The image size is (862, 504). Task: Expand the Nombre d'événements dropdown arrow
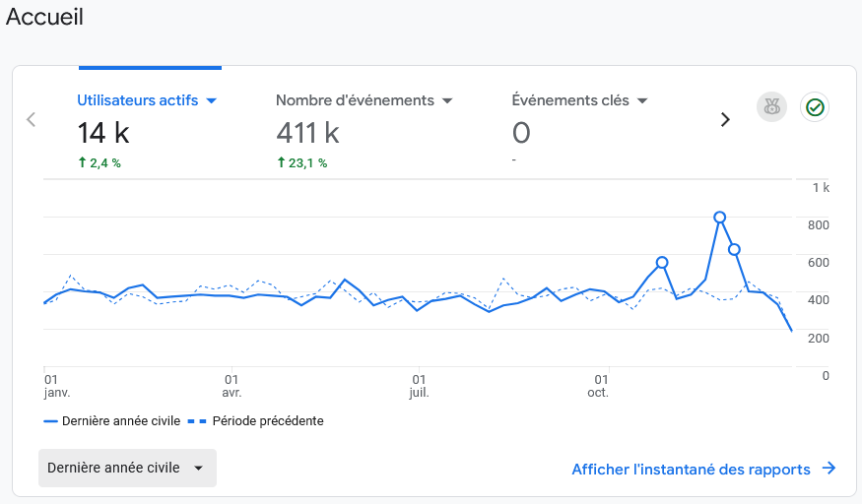446,100
